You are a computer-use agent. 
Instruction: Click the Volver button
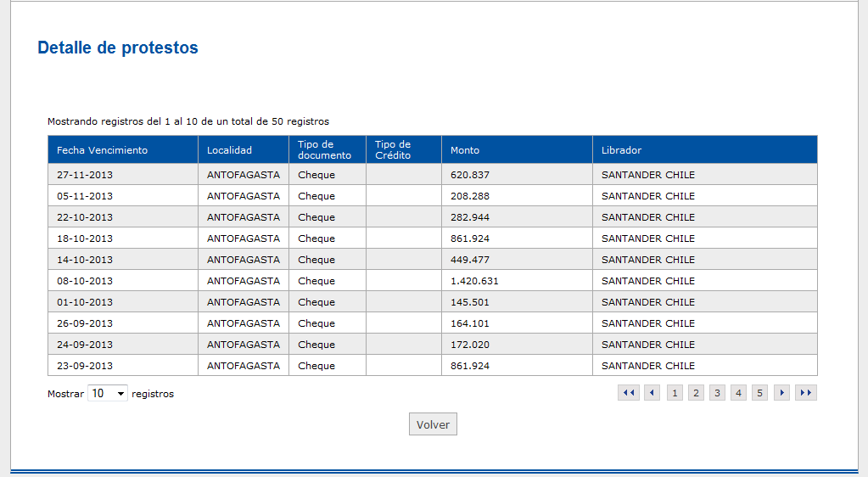click(x=433, y=424)
